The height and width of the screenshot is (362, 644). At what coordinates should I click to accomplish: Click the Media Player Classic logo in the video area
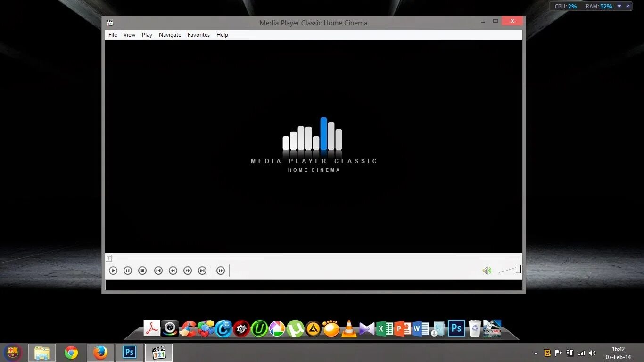(314, 145)
